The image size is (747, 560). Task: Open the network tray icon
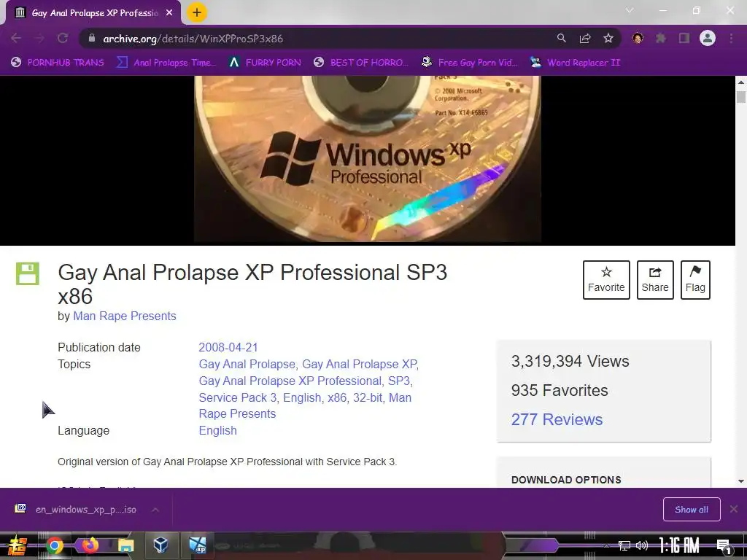click(x=624, y=545)
